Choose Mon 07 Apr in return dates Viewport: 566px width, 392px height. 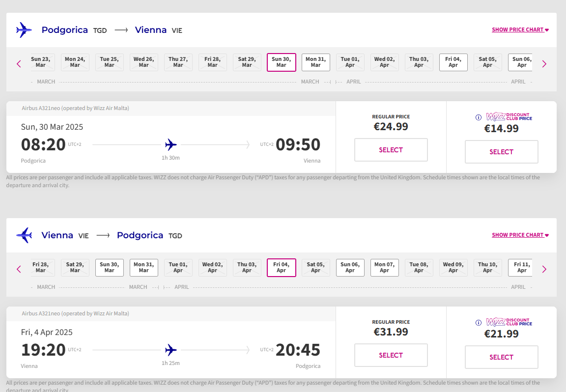point(384,268)
